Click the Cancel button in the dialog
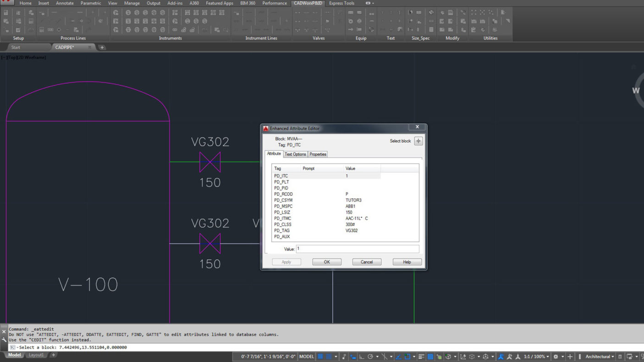The height and width of the screenshot is (362, 644). coord(367,262)
